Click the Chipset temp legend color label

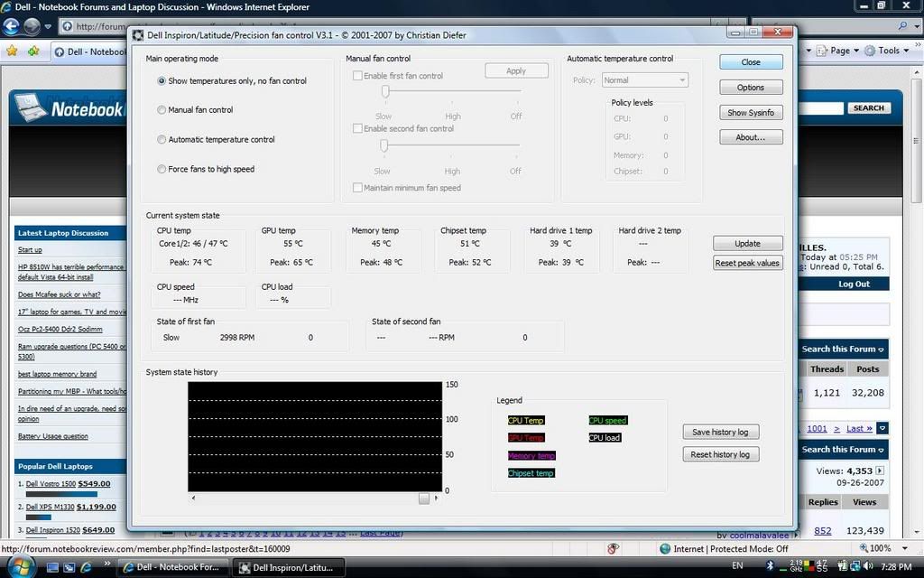531,473
